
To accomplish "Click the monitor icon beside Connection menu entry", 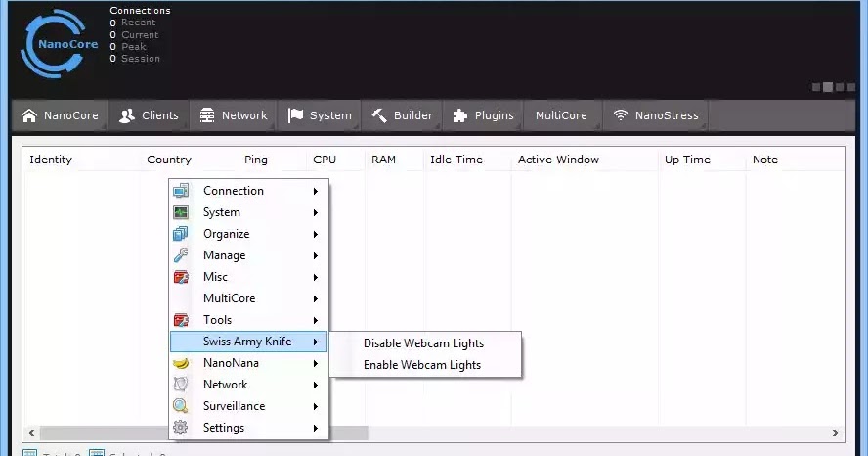I will 181,191.
